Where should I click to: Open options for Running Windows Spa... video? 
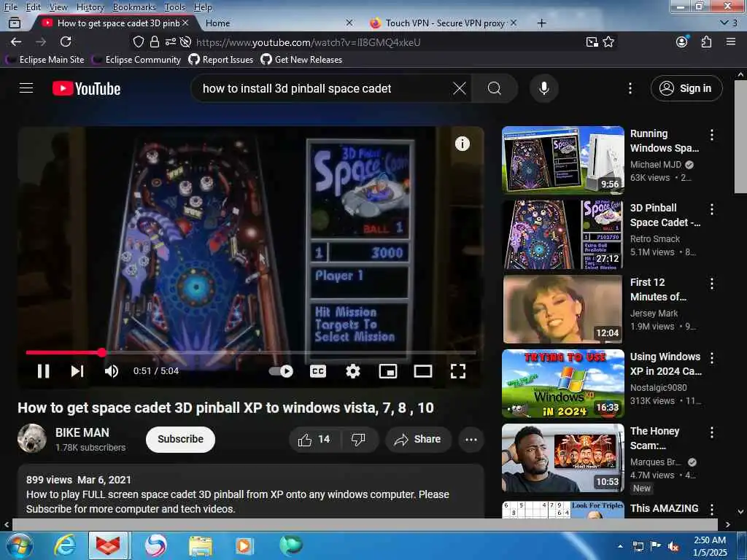(x=712, y=135)
